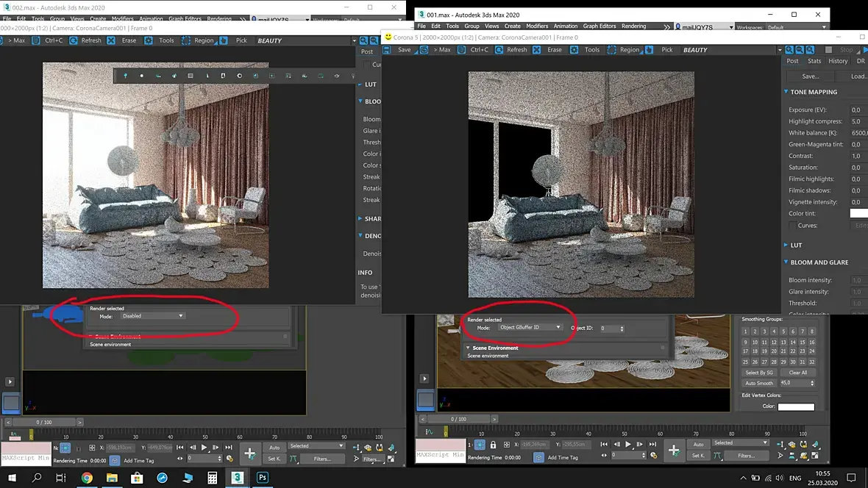
Task: Click maximize viewport icon in 001.max window
Action: pos(815,456)
